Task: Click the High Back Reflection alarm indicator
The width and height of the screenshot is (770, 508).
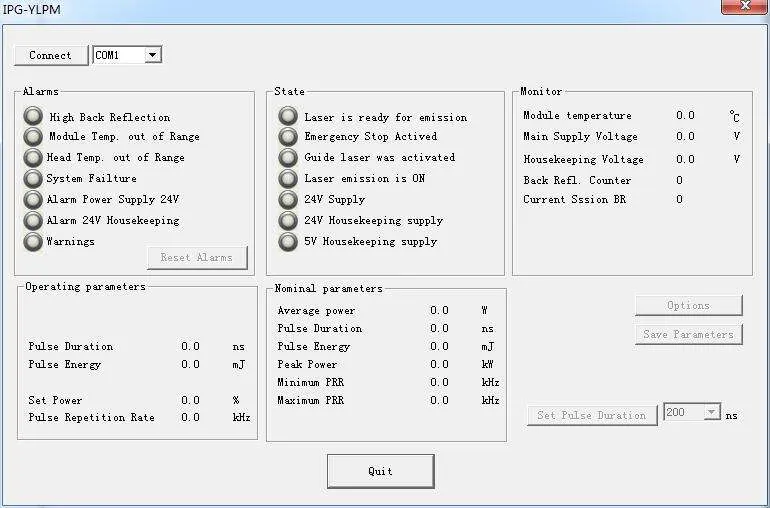Action: coord(33,116)
